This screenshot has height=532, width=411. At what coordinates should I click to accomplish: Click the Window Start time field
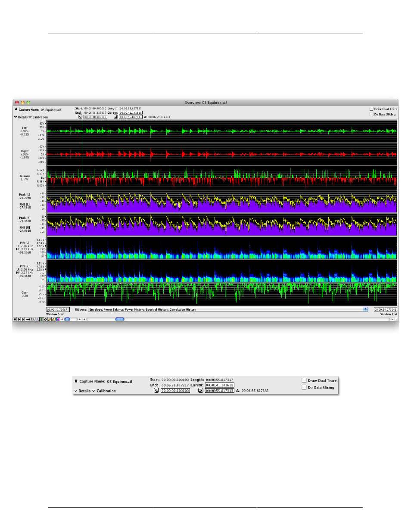tap(58, 309)
